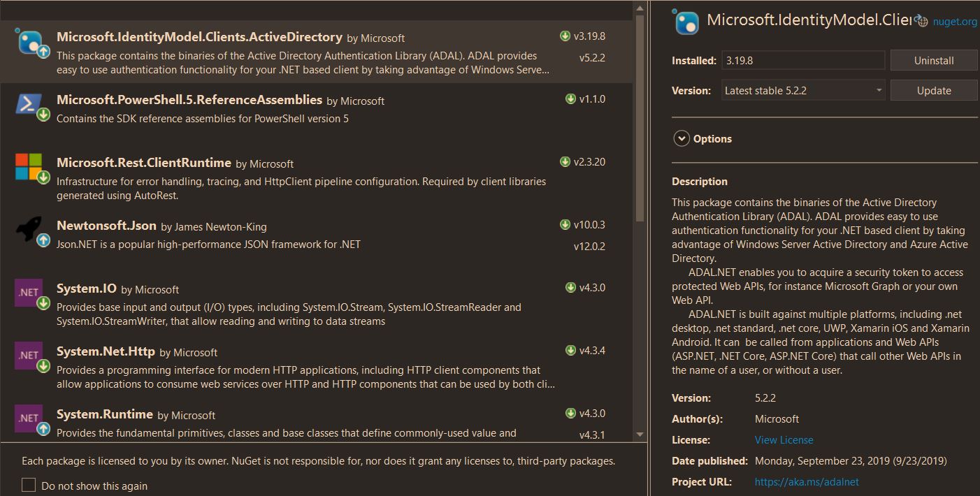
Task: Click the package list scrollbar down arrow
Action: [640, 435]
